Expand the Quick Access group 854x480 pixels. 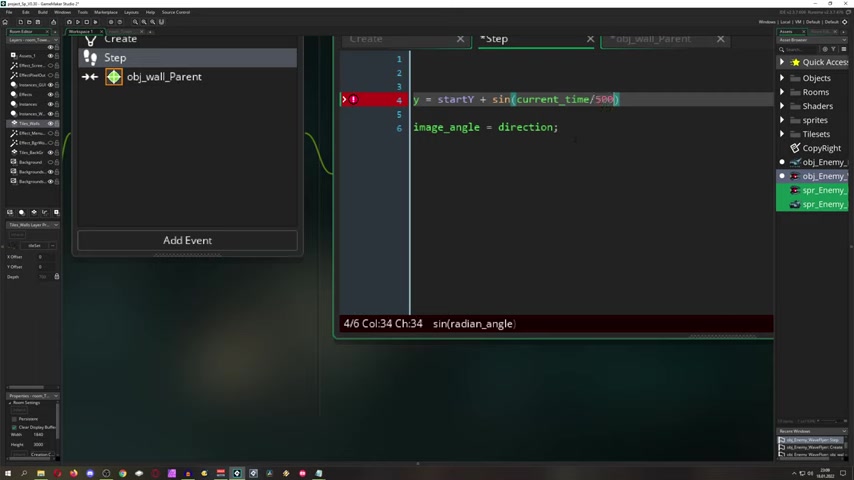click(x=782, y=62)
